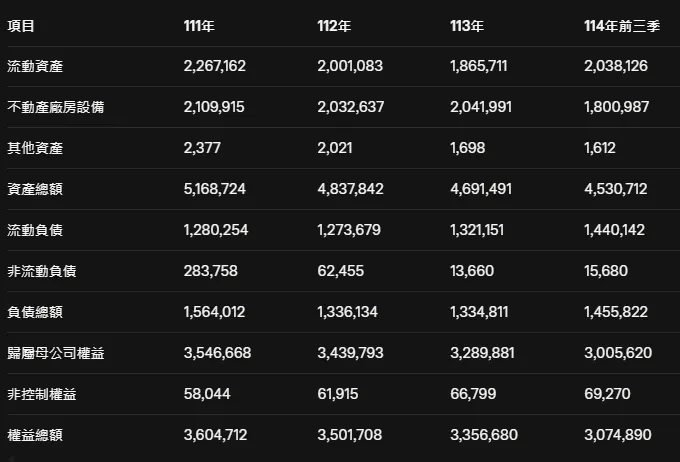
Task: Click the 項目 column header
Action: tap(21, 26)
